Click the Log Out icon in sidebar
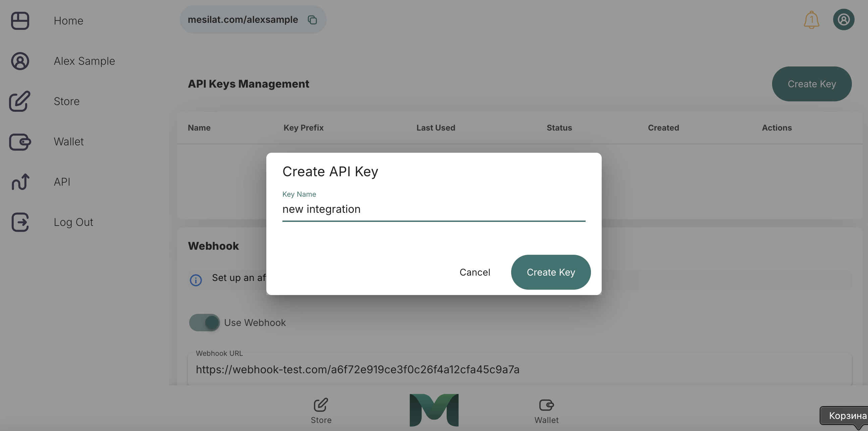 (x=20, y=222)
